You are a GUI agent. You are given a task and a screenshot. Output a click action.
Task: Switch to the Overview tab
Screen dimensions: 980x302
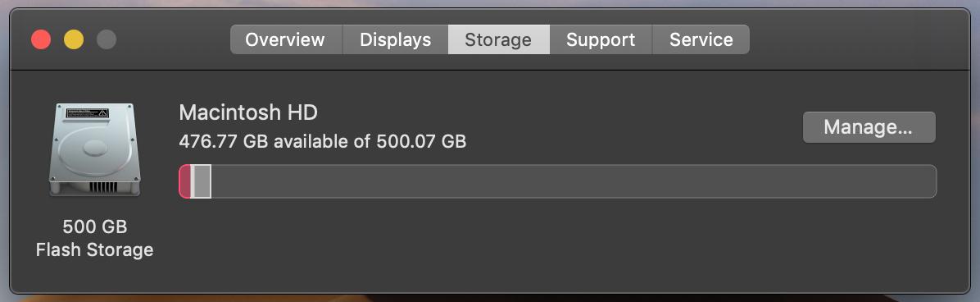[x=286, y=39]
